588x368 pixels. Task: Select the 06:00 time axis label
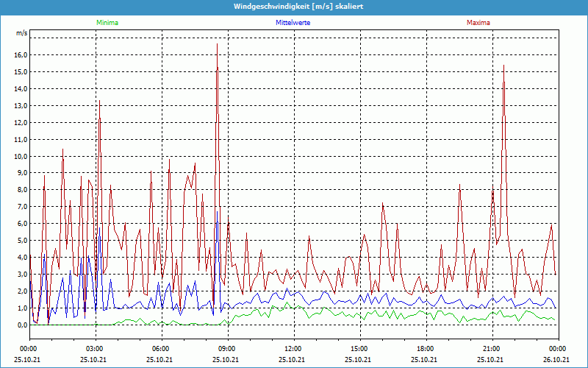click(161, 349)
